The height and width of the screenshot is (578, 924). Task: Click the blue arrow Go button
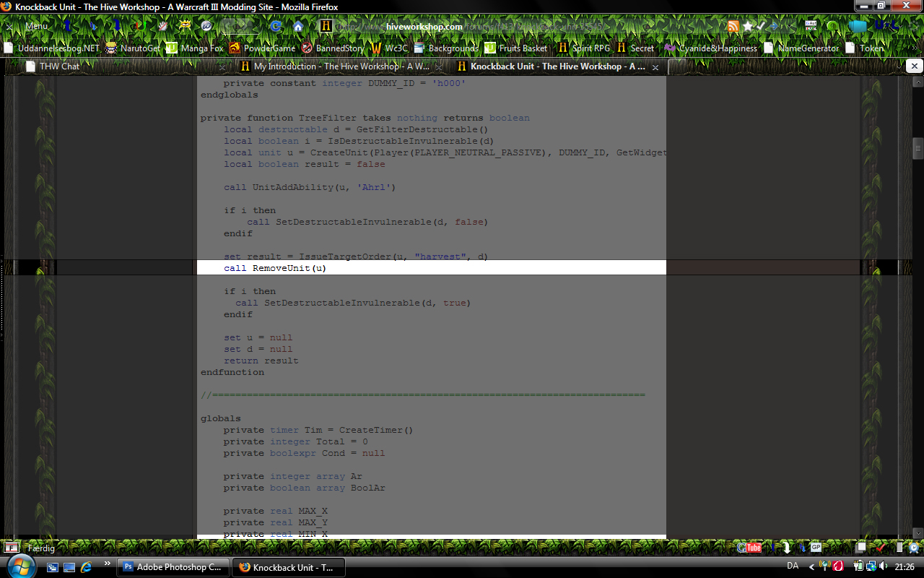pyautogui.click(x=774, y=26)
